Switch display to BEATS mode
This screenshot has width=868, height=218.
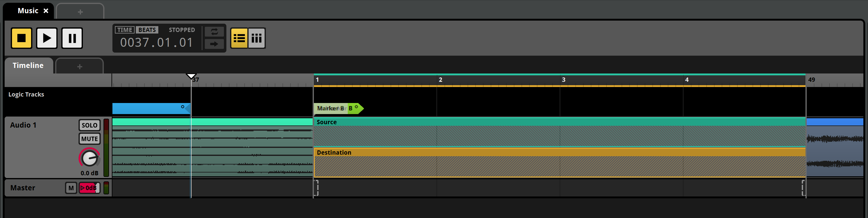[x=147, y=30]
